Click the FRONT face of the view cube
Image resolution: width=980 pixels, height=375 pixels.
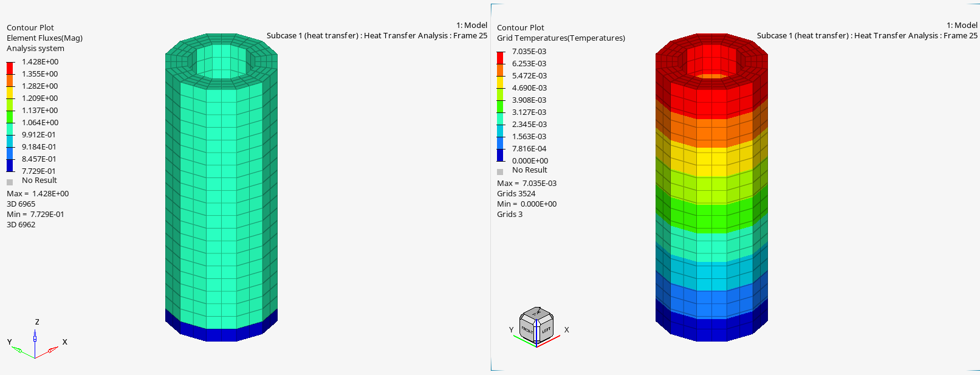click(x=527, y=330)
